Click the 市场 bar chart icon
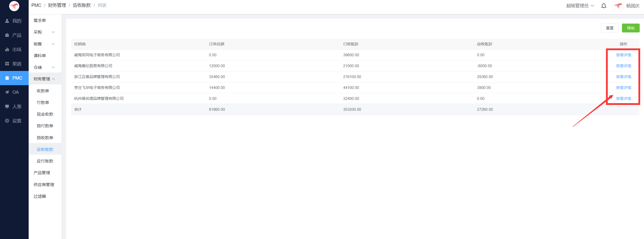This screenshot has height=239, width=644. 7,49
